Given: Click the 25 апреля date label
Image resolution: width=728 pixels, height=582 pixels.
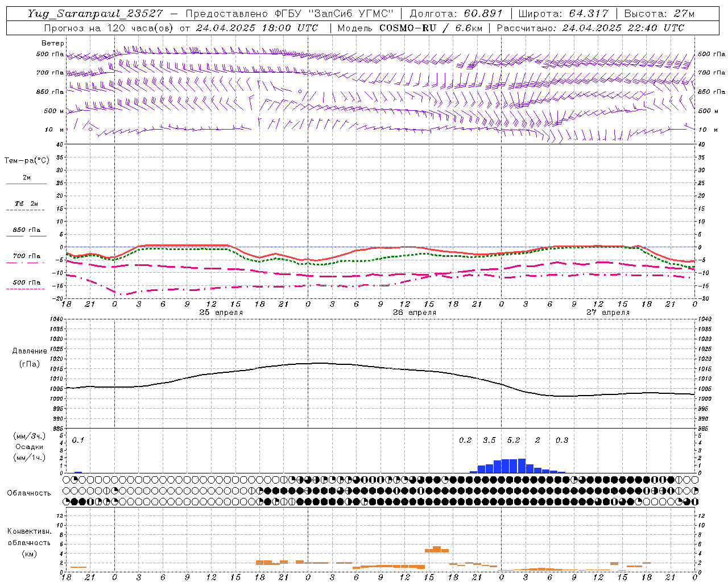Looking at the screenshot, I should click(221, 313).
